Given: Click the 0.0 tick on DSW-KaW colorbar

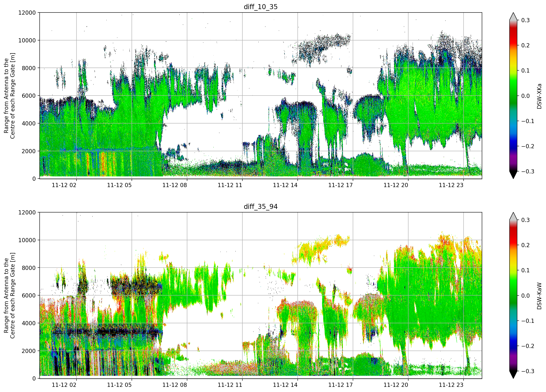Looking at the screenshot, I should point(526,296).
